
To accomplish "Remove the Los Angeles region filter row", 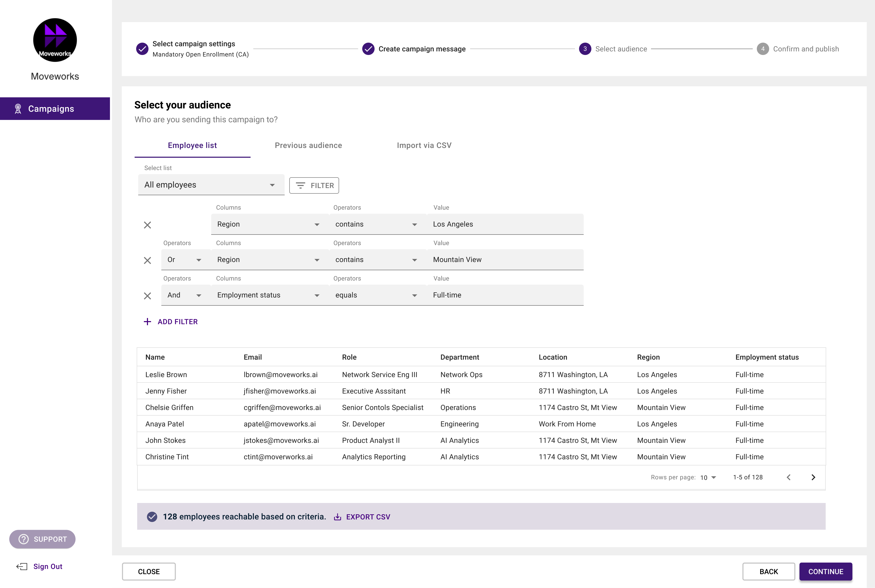I will [147, 225].
